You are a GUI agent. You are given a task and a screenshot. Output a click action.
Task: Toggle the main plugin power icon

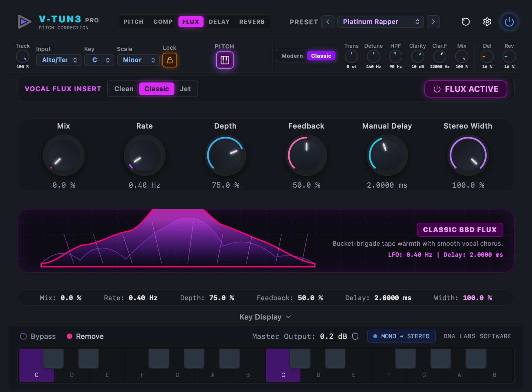click(509, 22)
